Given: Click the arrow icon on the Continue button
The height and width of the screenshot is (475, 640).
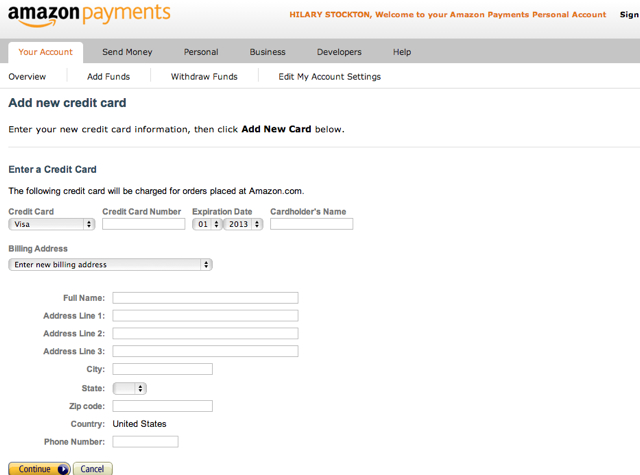Looking at the screenshot, I should coord(63,469).
